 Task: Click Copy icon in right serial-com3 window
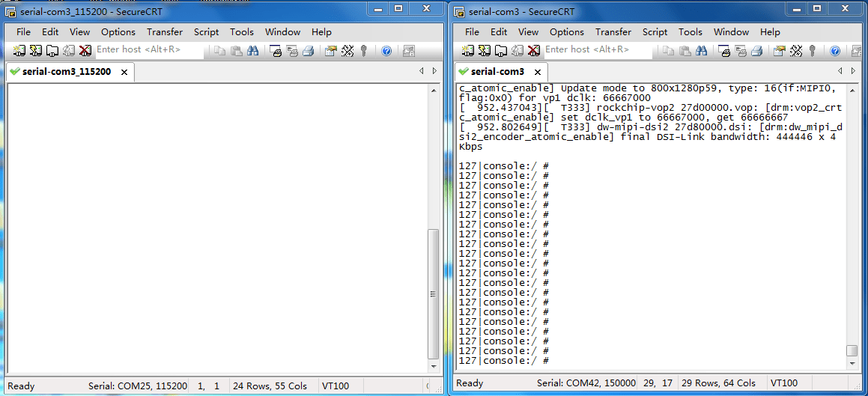669,51
